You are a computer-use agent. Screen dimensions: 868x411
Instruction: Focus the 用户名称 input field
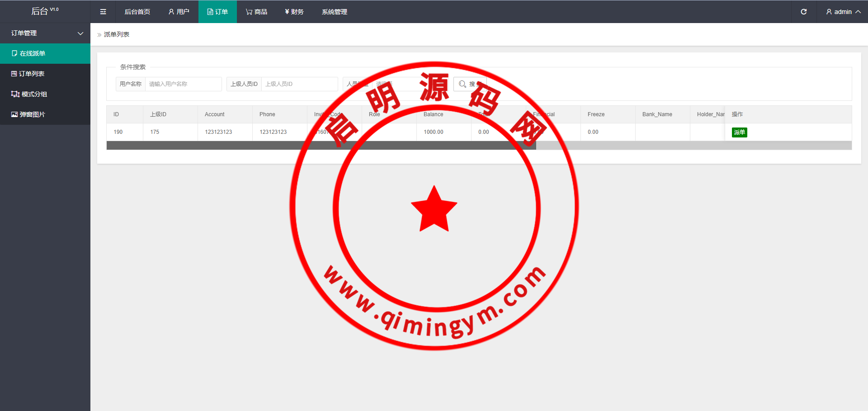pos(183,84)
